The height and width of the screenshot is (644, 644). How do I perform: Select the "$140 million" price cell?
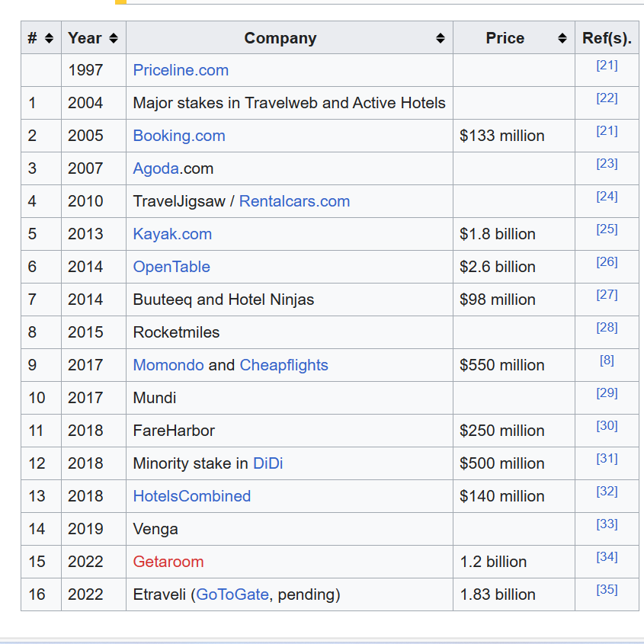pyautogui.click(x=514, y=496)
